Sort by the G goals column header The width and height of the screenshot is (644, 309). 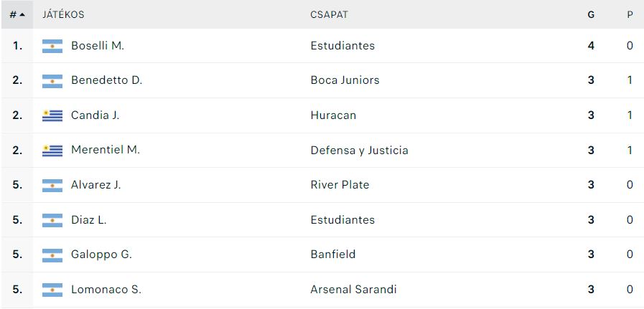(591, 14)
